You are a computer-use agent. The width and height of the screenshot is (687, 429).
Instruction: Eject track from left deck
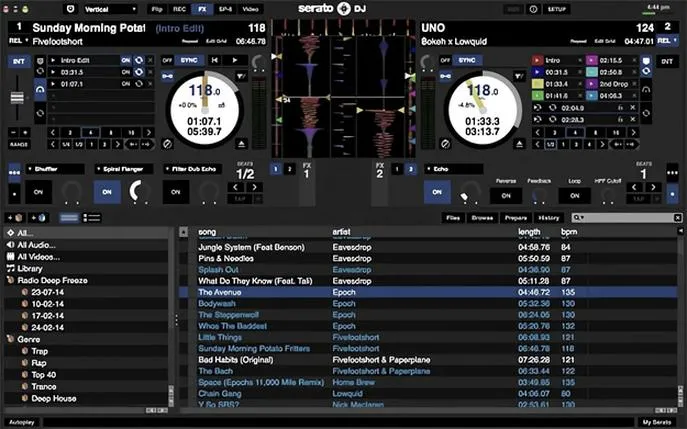click(x=241, y=144)
